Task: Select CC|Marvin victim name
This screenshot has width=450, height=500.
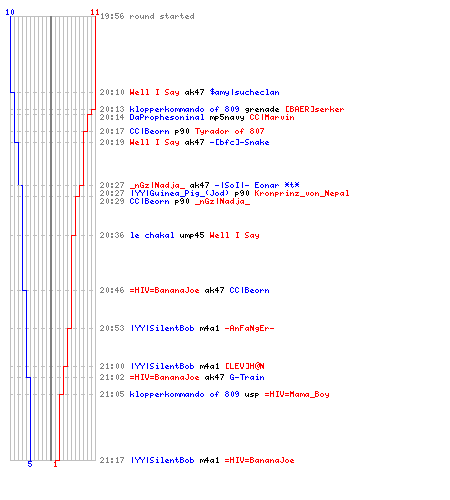Action: [272, 117]
